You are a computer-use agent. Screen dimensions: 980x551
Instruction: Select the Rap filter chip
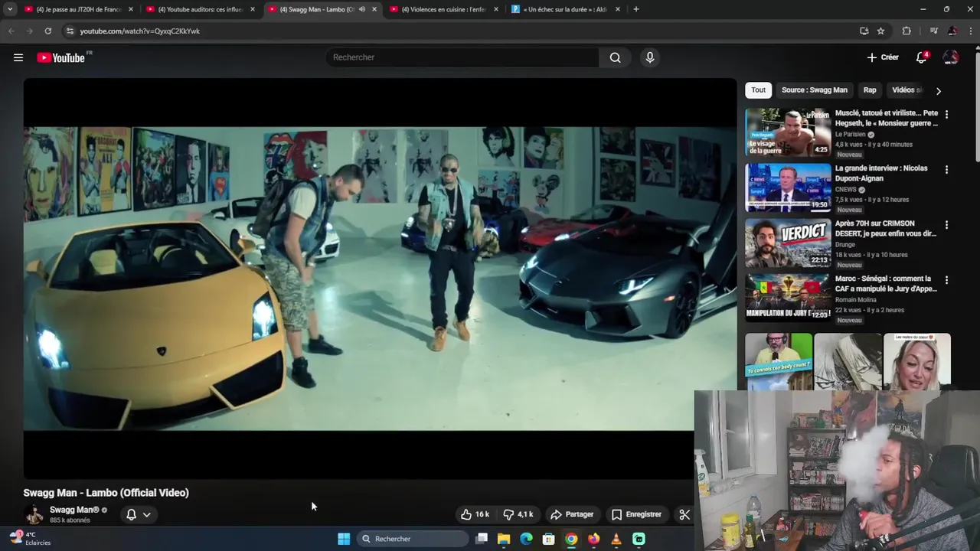click(870, 90)
